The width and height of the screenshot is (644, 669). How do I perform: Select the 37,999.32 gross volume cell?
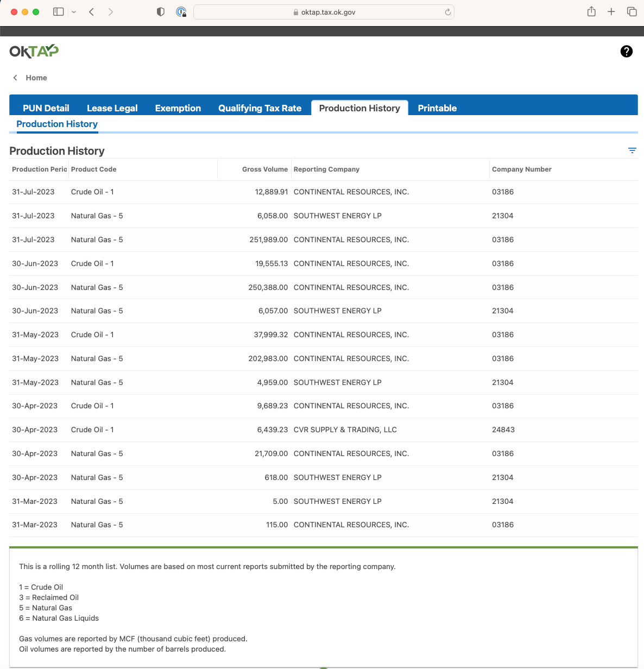pos(271,335)
